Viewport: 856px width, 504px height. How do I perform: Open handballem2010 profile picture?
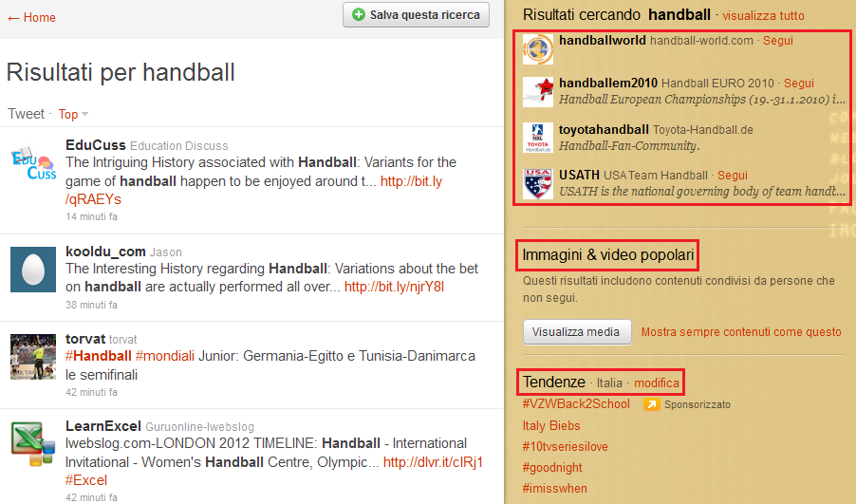point(538,92)
